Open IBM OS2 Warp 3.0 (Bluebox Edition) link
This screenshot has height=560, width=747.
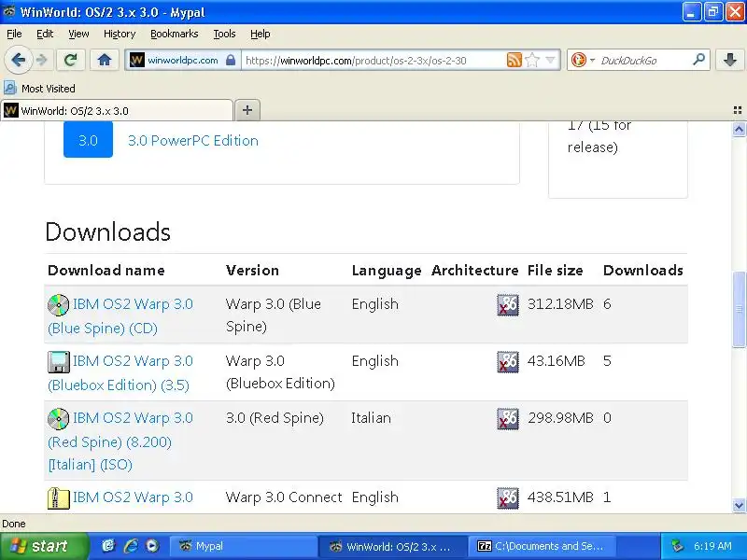coord(120,372)
